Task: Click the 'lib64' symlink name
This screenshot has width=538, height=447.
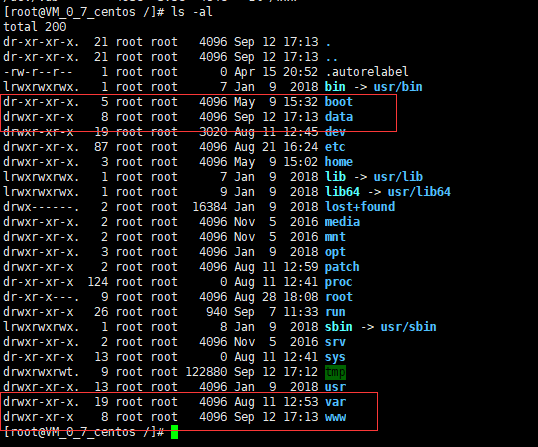Action: [342, 192]
